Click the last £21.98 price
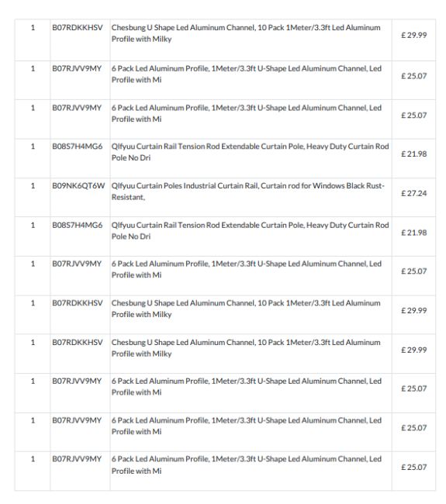The width and height of the screenshot is (446, 504). 414,233
